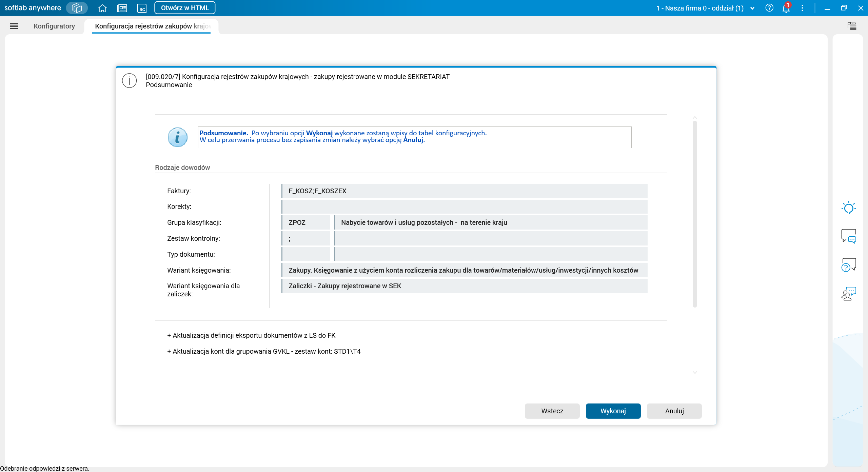This screenshot has height=472, width=868.
Task: Open the chat messages icon in sidebar
Action: (849, 236)
